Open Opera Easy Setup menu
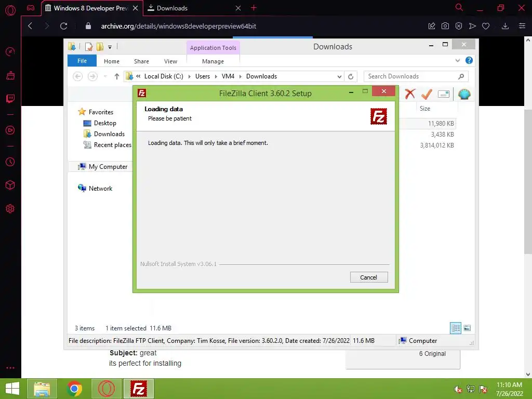The image size is (532, 399). (x=522, y=26)
